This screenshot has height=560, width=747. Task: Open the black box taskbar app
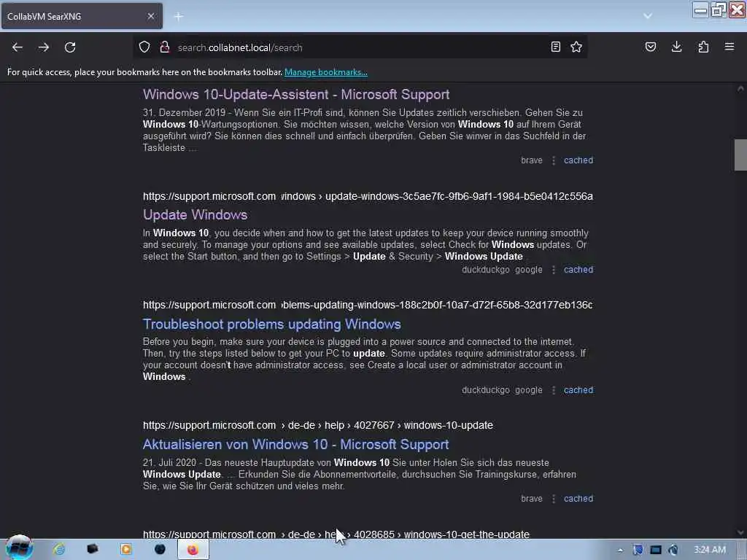93,550
